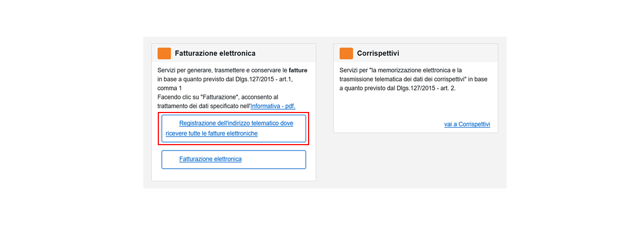Viewport: 644px width, 225px height.
Task: Click the Corrispettivi panel heading text
Action: coord(378,54)
